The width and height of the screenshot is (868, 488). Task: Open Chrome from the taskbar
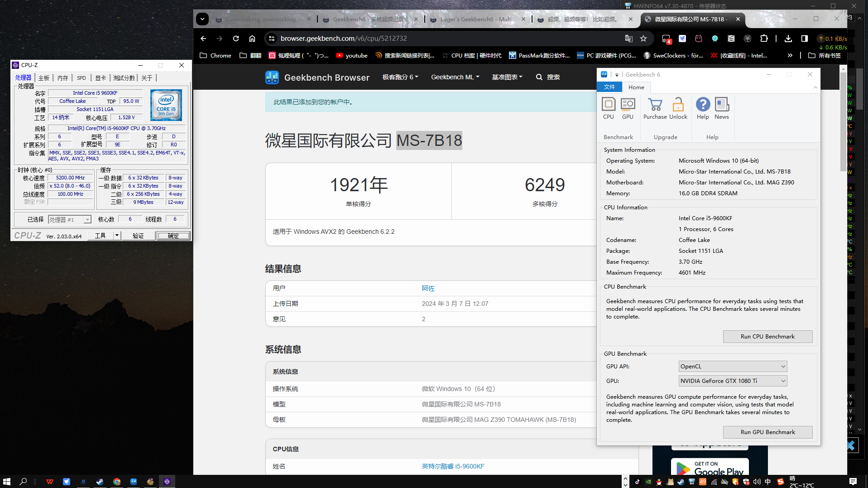117,482
